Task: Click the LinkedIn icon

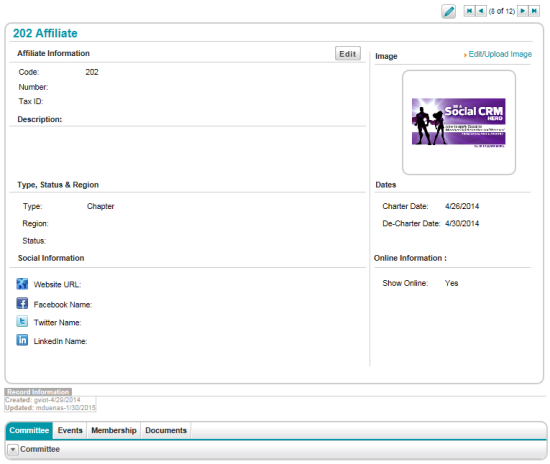Action: tap(22, 340)
